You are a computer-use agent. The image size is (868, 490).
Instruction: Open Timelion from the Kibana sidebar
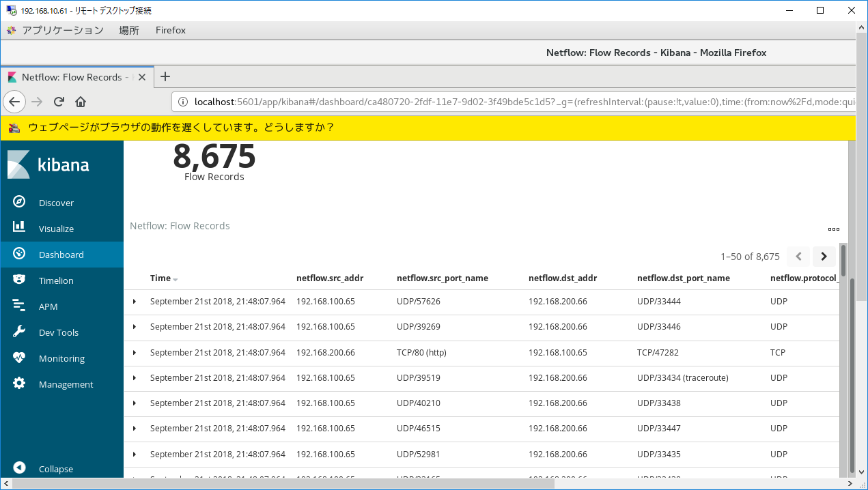(55, 280)
